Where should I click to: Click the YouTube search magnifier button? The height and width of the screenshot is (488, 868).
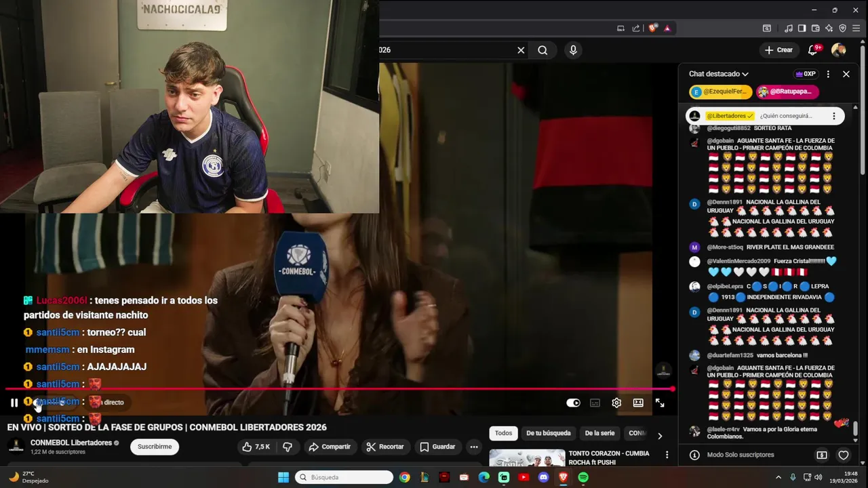542,50
